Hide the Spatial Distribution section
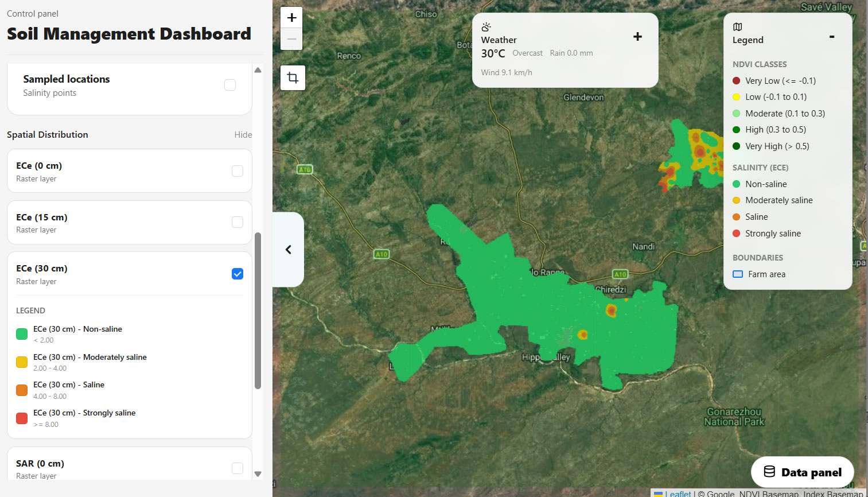Viewport: 868px width, 497px height. click(x=243, y=135)
